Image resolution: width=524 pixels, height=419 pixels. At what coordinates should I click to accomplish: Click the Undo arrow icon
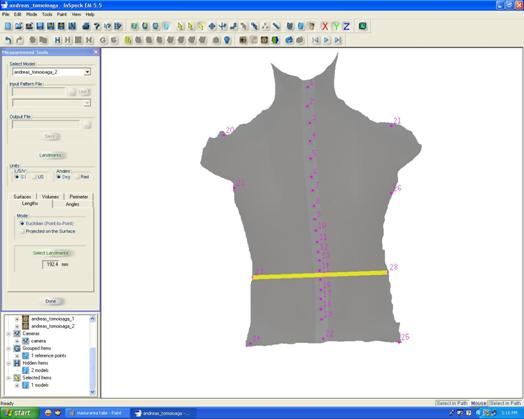coord(8,40)
